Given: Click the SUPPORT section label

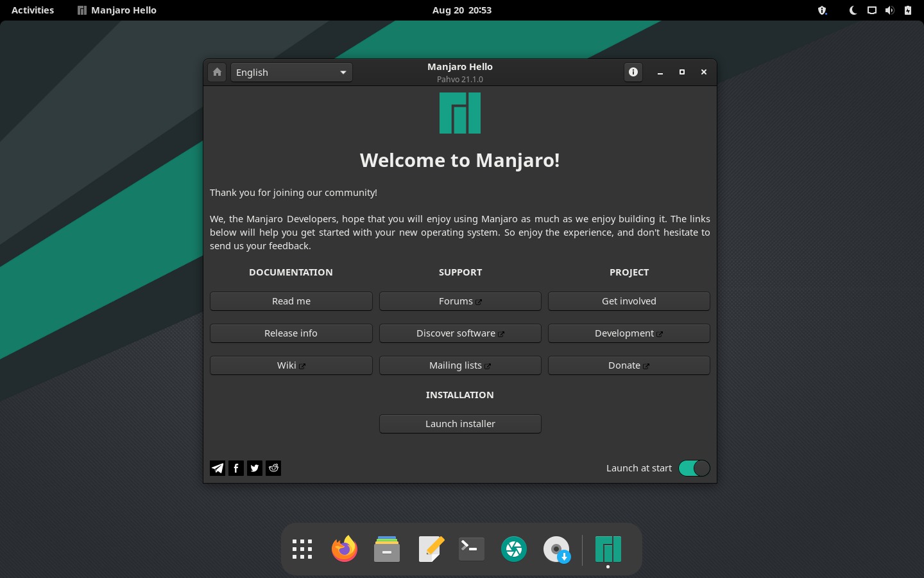Looking at the screenshot, I should [x=460, y=272].
